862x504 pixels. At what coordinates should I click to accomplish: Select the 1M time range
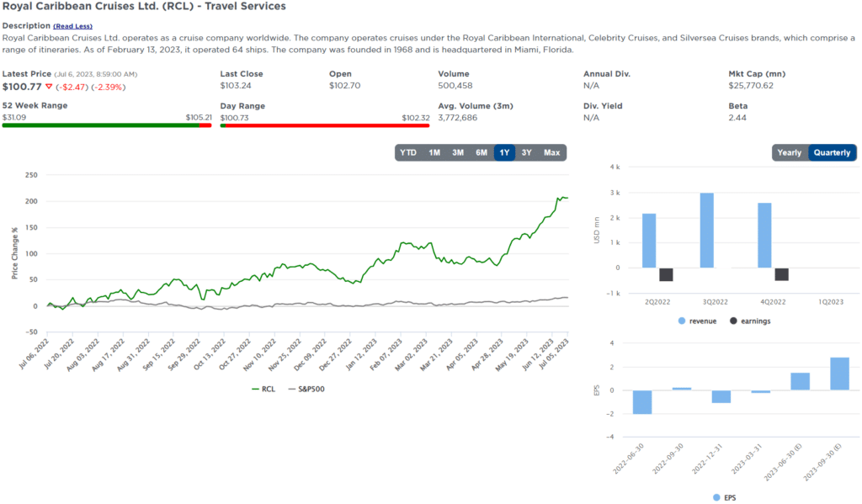[434, 153]
